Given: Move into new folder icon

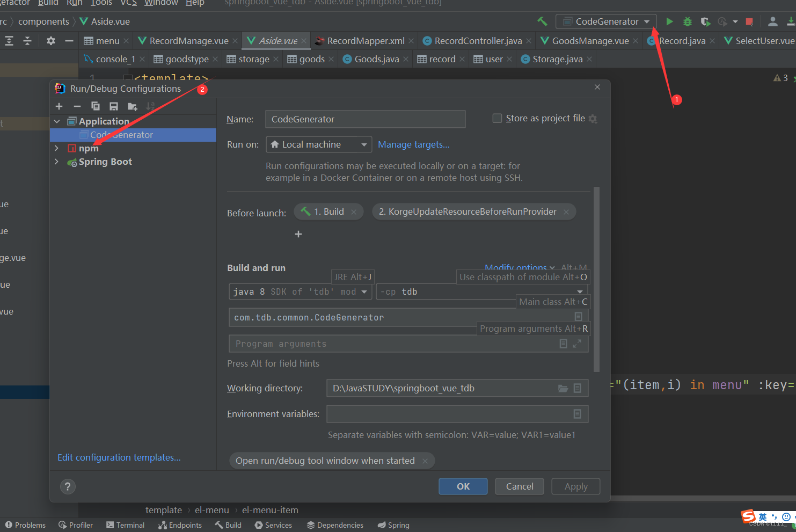Looking at the screenshot, I should coord(132,106).
